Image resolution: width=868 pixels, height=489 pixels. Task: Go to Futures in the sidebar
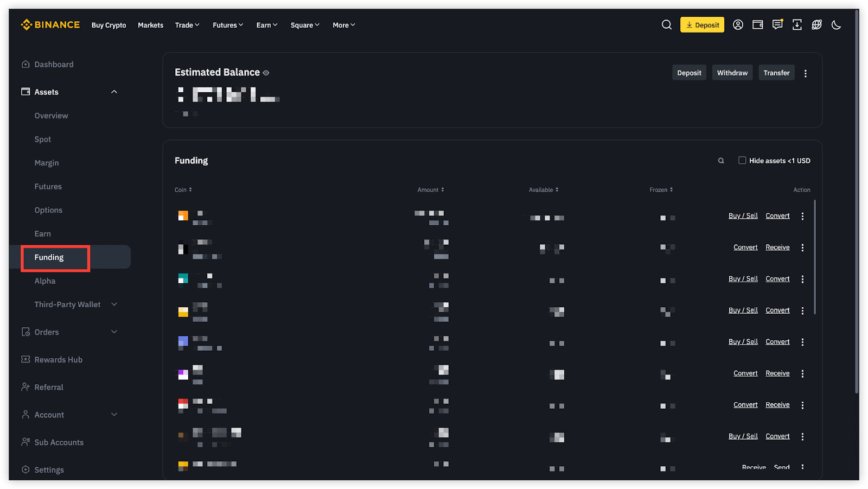48,187
